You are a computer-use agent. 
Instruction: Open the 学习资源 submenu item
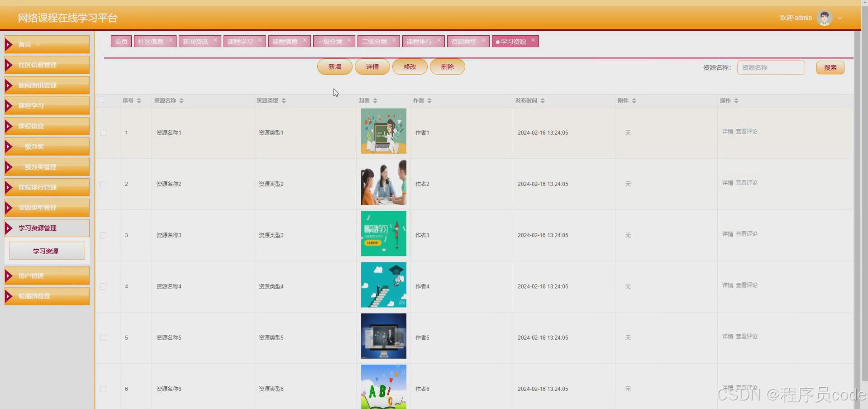(47, 251)
